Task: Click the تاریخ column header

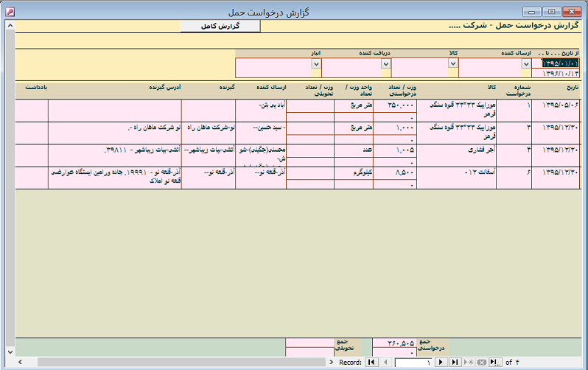Action: 573,88
